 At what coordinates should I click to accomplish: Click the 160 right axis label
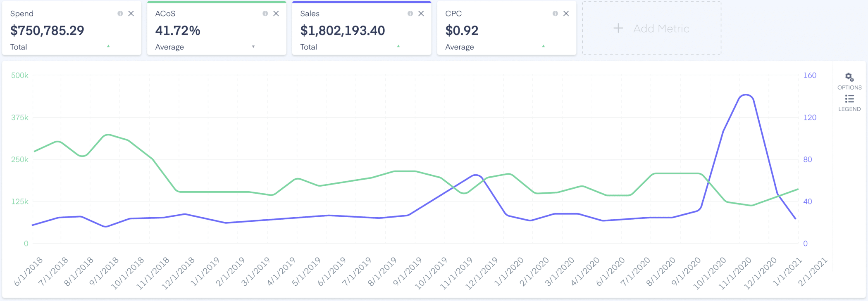point(810,75)
